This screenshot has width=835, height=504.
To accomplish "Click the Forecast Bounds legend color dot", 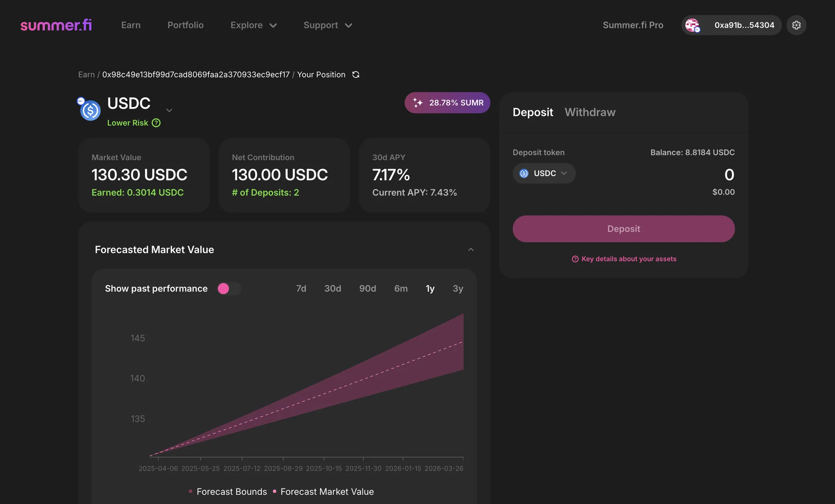I will point(190,491).
